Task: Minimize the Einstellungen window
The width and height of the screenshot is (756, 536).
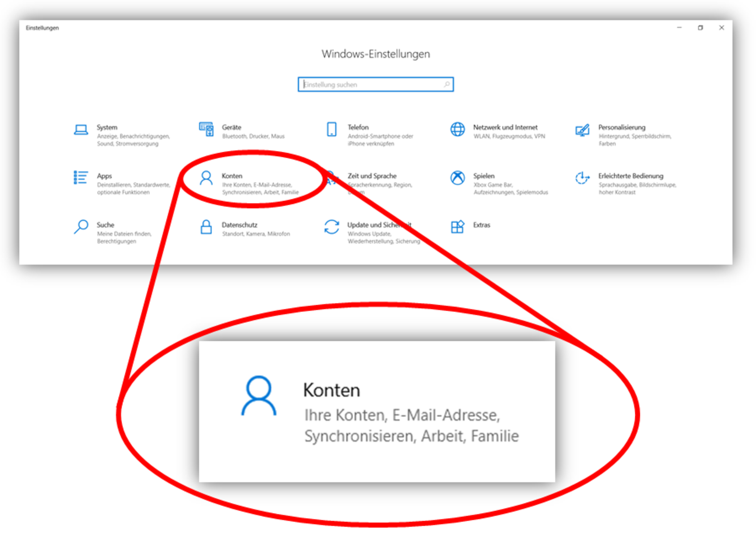Action: click(x=679, y=28)
